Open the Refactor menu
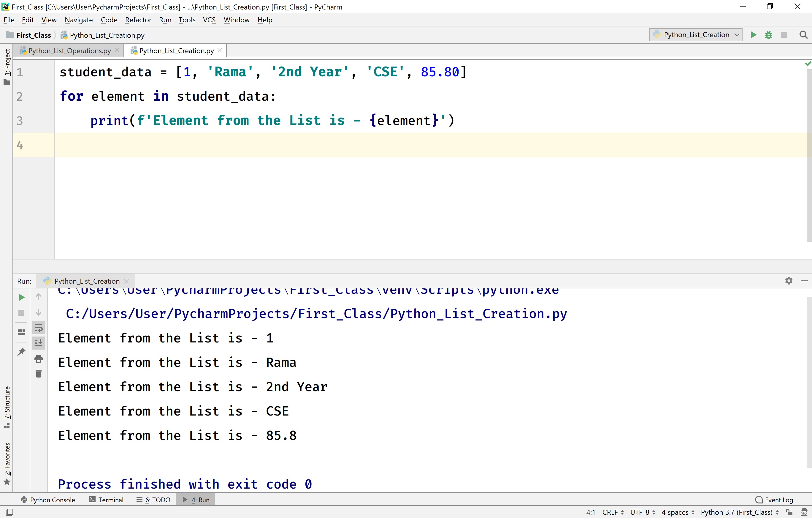 [138, 20]
